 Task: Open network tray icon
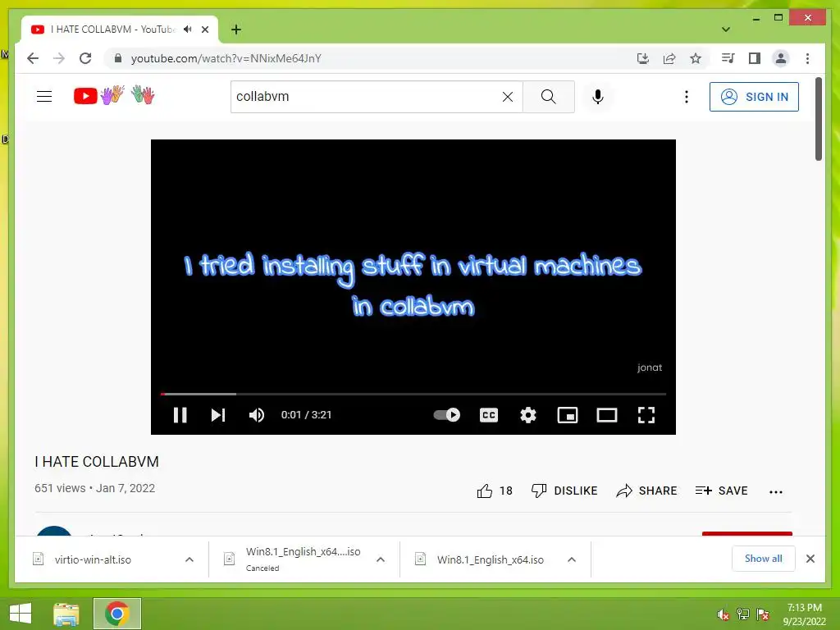pos(743,614)
